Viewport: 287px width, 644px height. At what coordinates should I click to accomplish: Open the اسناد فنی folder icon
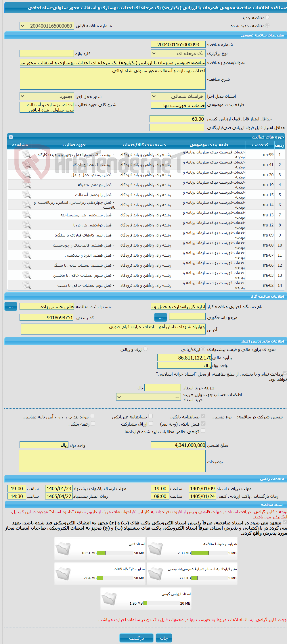[63, 549]
